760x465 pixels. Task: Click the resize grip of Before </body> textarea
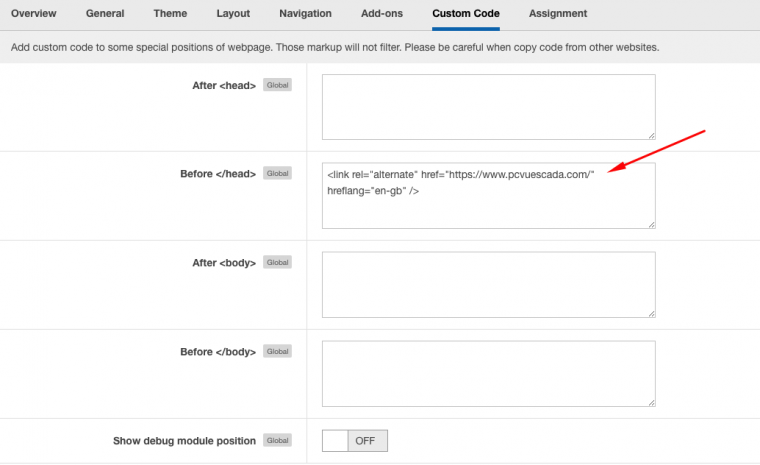[x=651, y=402]
